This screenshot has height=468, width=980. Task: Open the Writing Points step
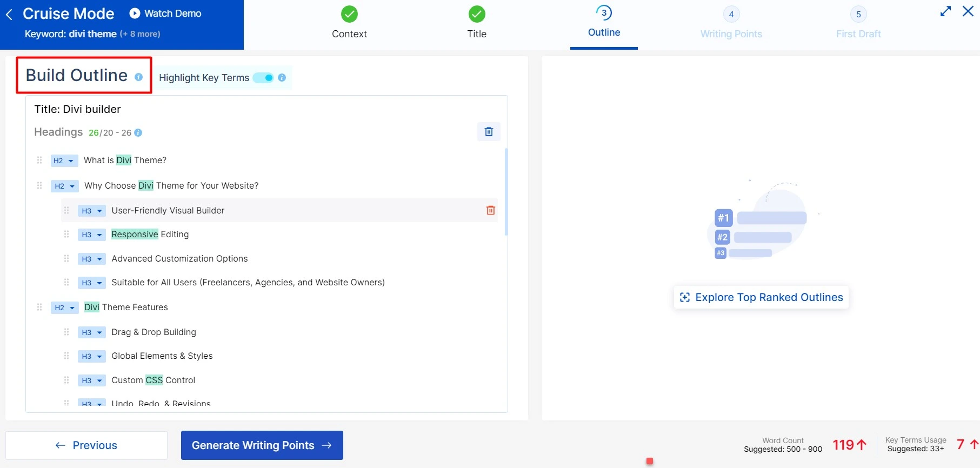(731, 23)
